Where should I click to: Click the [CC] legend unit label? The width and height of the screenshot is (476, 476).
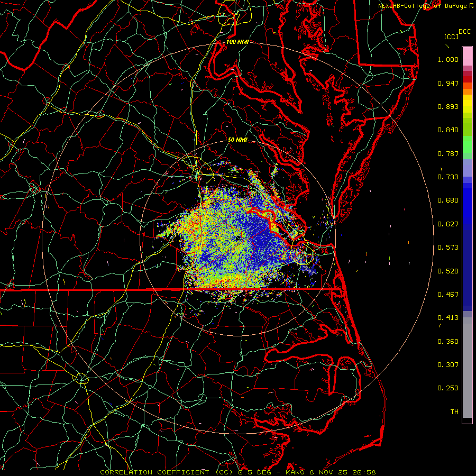click(x=451, y=36)
